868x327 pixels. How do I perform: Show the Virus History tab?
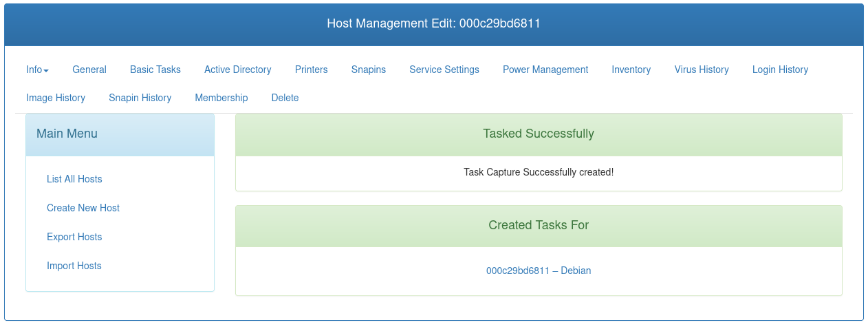tap(702, 70)
